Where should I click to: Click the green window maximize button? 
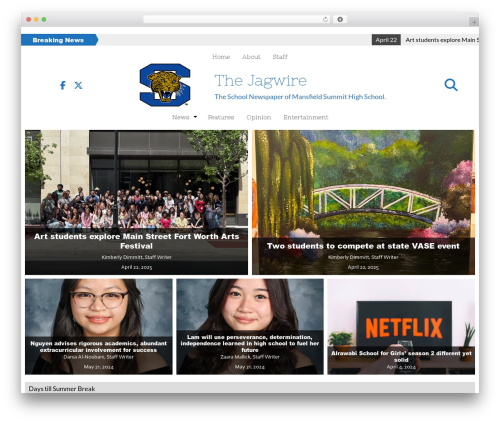44,20
